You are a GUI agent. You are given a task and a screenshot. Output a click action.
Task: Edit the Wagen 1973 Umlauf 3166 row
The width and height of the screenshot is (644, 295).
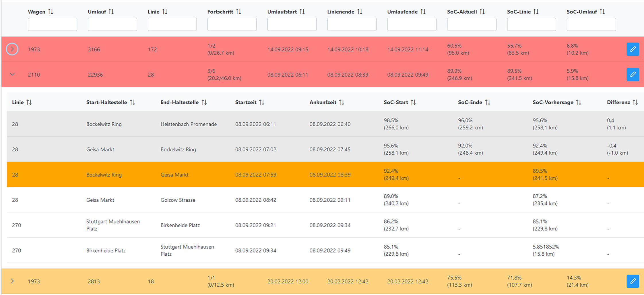pyautogui.click(x=633, y=49)
